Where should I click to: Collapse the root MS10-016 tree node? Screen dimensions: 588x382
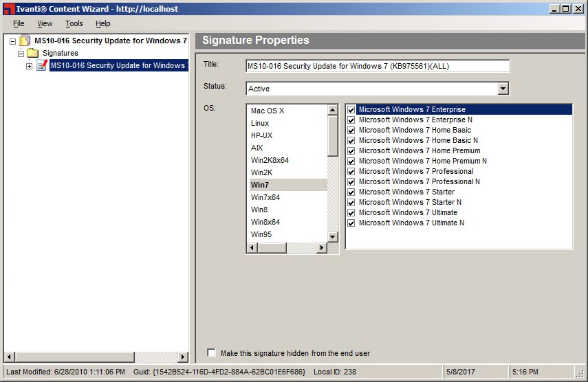pos(13,41)
